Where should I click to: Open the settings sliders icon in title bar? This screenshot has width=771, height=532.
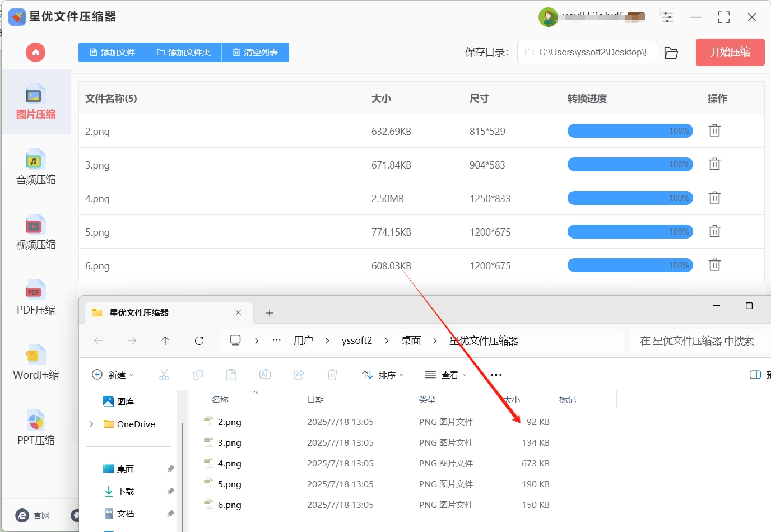668,17
